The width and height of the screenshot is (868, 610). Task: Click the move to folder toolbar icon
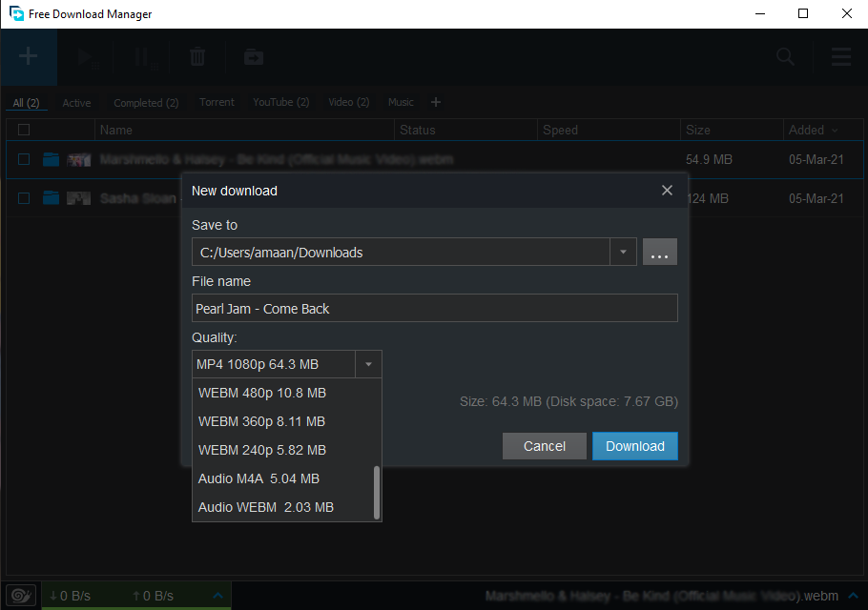click(x=254, y=57)
